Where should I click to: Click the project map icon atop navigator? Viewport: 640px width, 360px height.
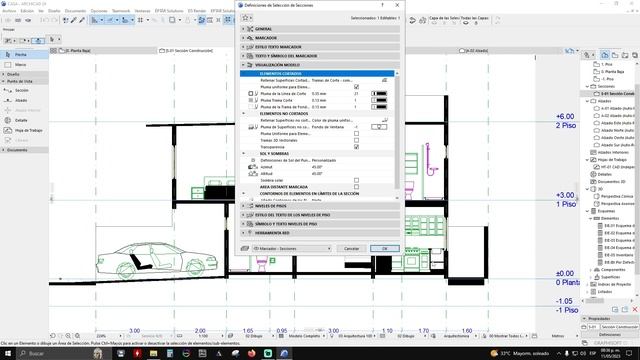point(605,55)
